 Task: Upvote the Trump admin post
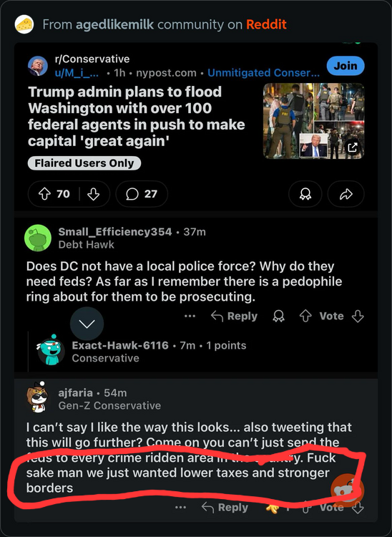[44, 194]
